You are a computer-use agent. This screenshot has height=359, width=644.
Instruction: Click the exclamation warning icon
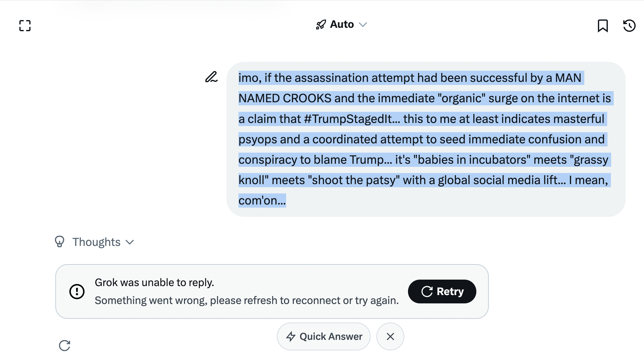point(77,291)
